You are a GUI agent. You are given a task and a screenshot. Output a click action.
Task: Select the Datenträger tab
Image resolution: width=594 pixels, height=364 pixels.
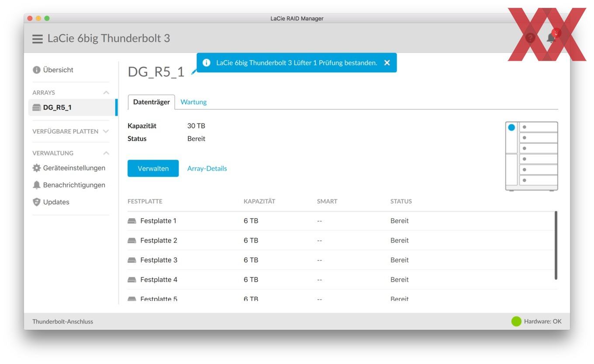pyautogui.click(x=151, y=102)
